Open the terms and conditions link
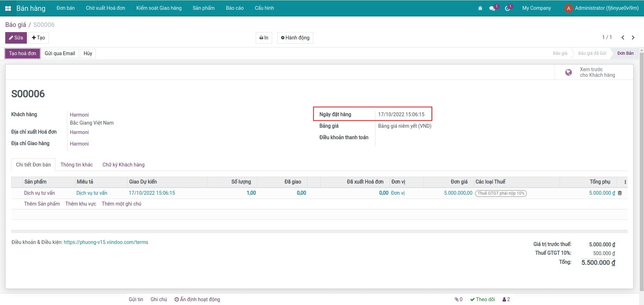Screen dimensions: 644x305 [x=106, y=242]
